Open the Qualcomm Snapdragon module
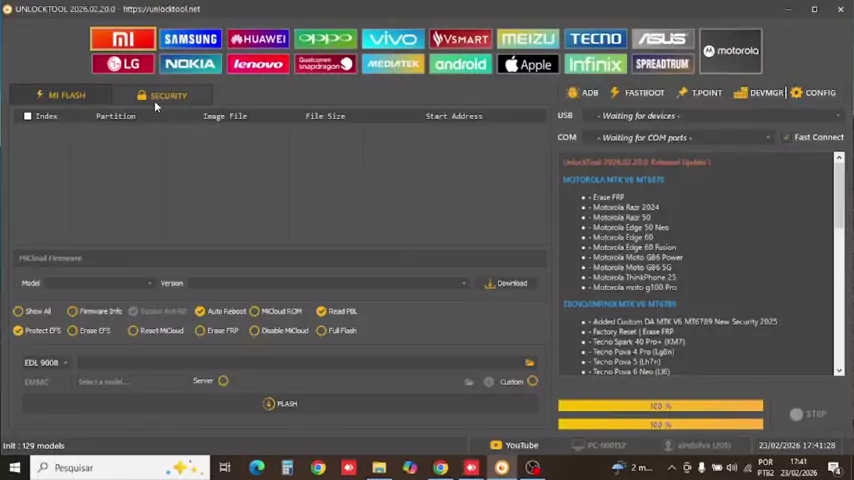 (x=325, y=64)
